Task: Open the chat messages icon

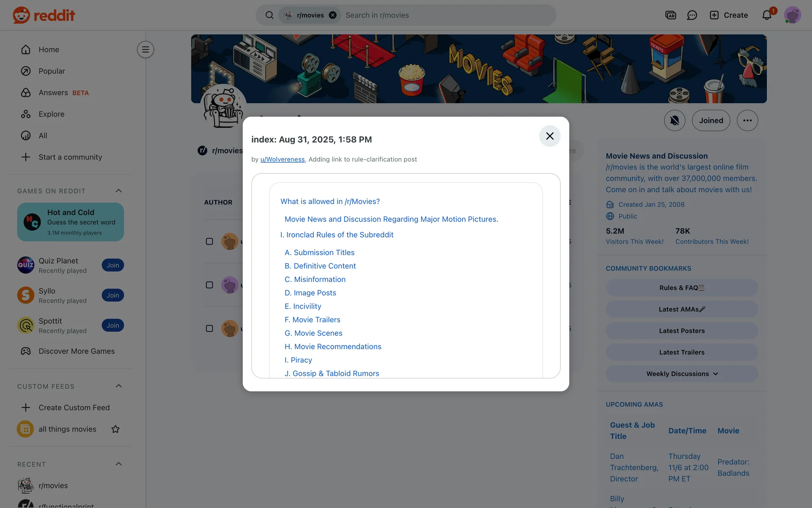Action: coord(692,15)
